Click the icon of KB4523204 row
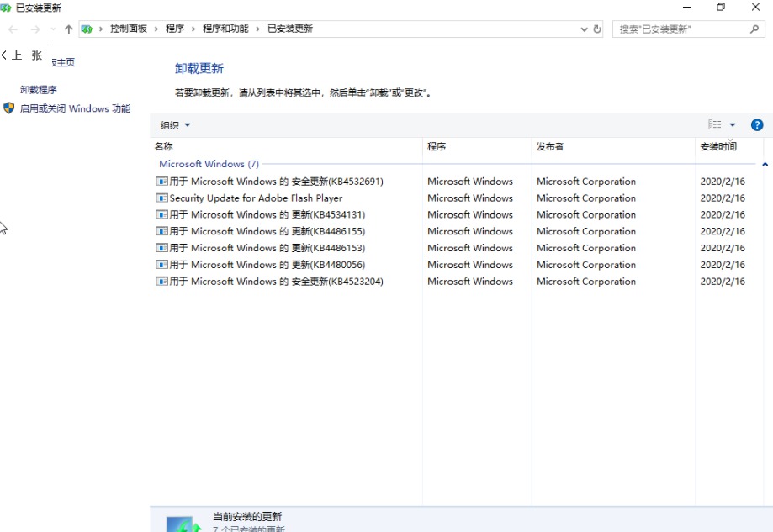This screenshot has width=773, height=532. [x=161, y=282]
